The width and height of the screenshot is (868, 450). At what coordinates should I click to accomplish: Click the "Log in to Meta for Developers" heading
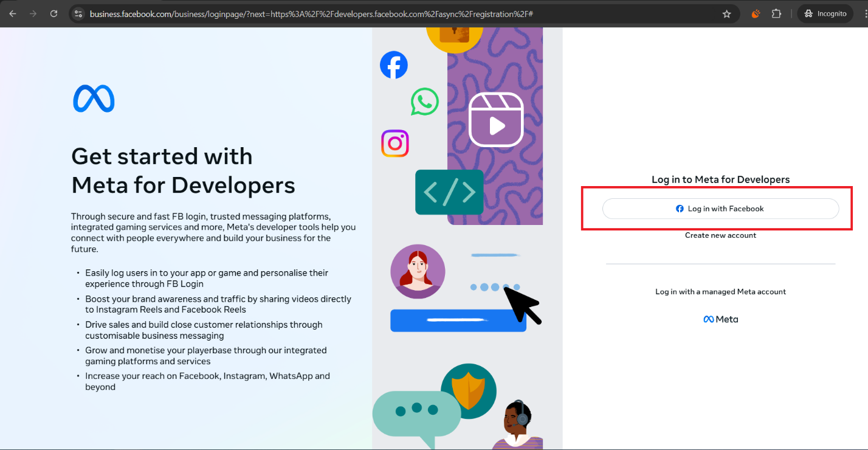click(x=720, y=179)
